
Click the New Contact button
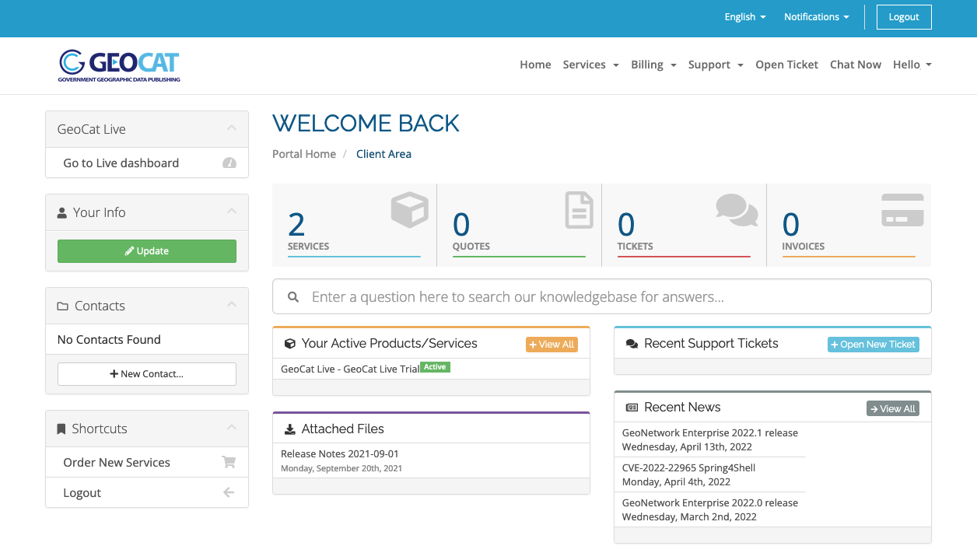pyautogui.click(x=147, y=374)
